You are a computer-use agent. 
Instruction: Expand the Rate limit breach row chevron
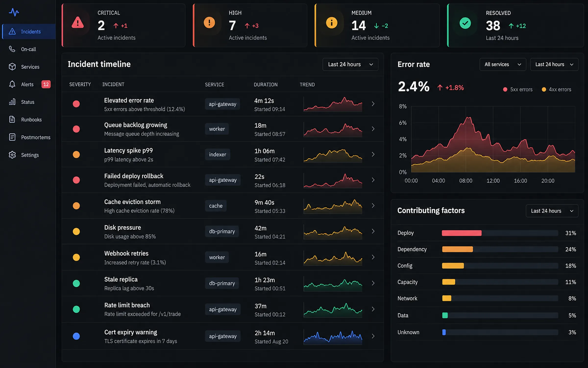click(373, 309)
